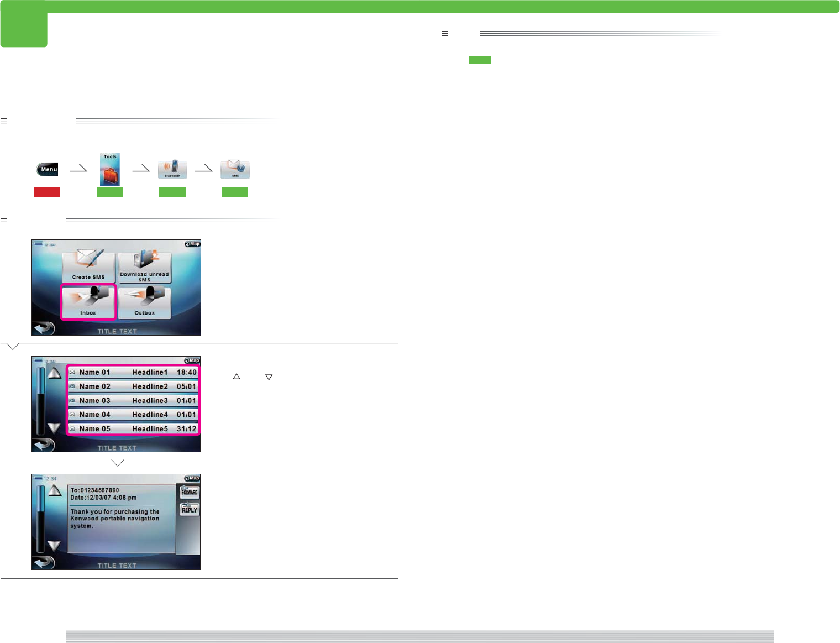
Task: Click the envelope icon beside Name 01
Action: pos(72,373)
